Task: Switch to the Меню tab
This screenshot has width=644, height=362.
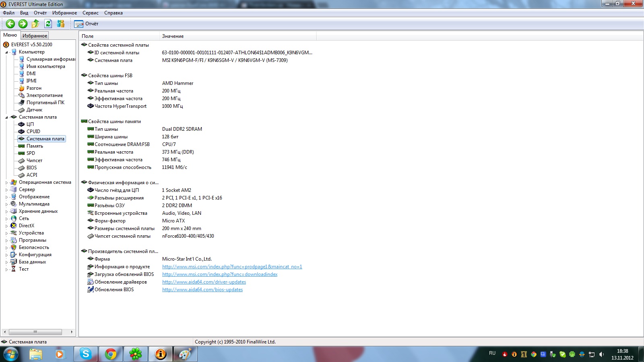Action: pos(10,35)
